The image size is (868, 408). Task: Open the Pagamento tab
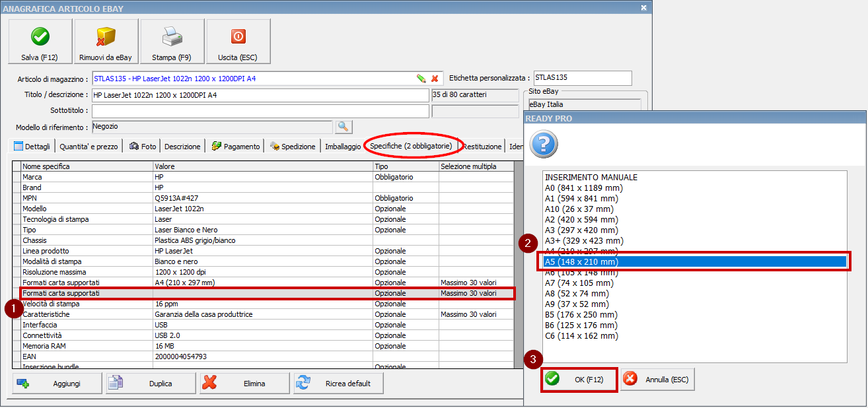point(236,147)
